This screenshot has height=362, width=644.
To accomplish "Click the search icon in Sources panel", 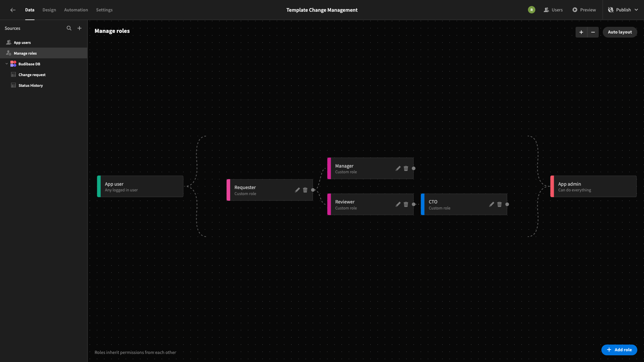I will (69, 29).
